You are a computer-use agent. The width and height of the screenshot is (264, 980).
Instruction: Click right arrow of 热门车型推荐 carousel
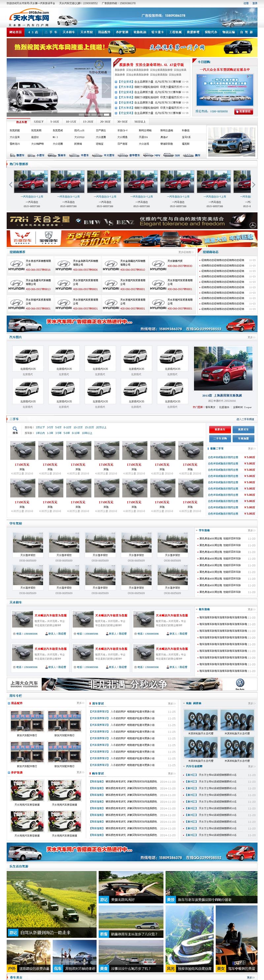coord(253,185)
